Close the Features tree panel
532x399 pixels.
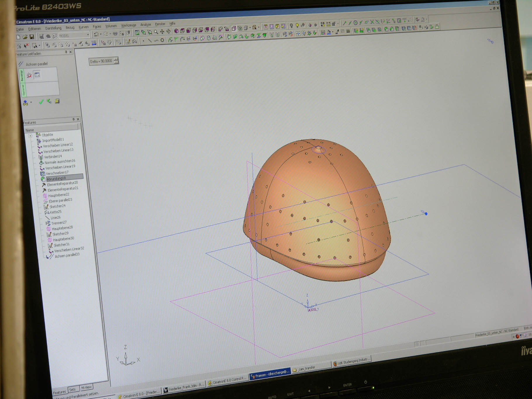(x=78, y=119)
